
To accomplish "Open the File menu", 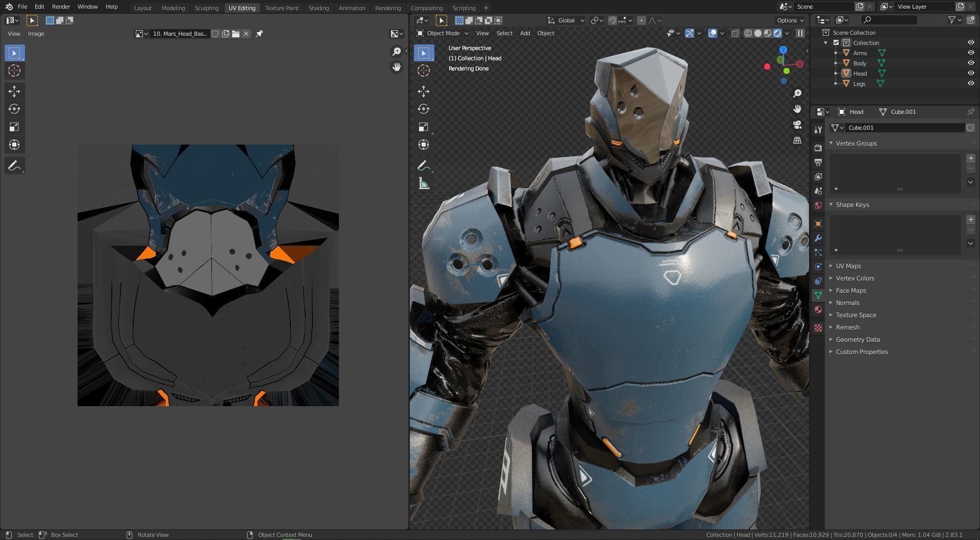I will pos(22,7).
